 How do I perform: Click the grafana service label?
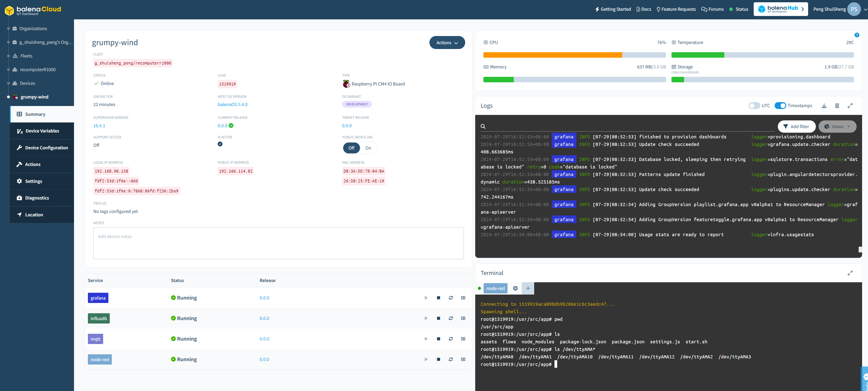(x=98, y=298)
